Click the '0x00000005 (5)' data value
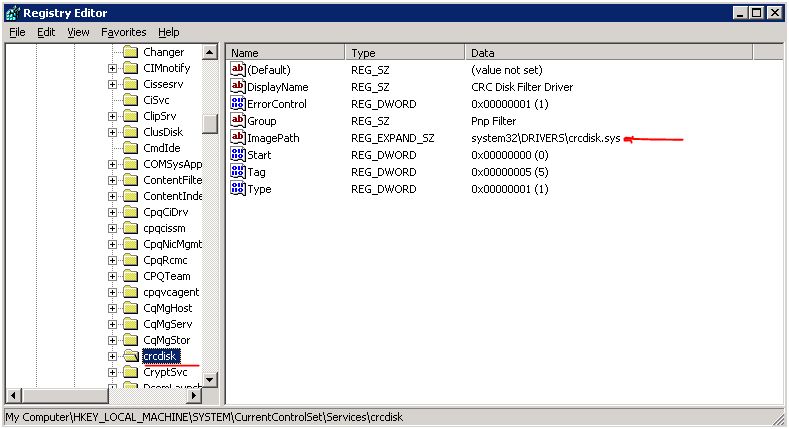The width and height of the screenshot is (789, 429). [510, 173]
